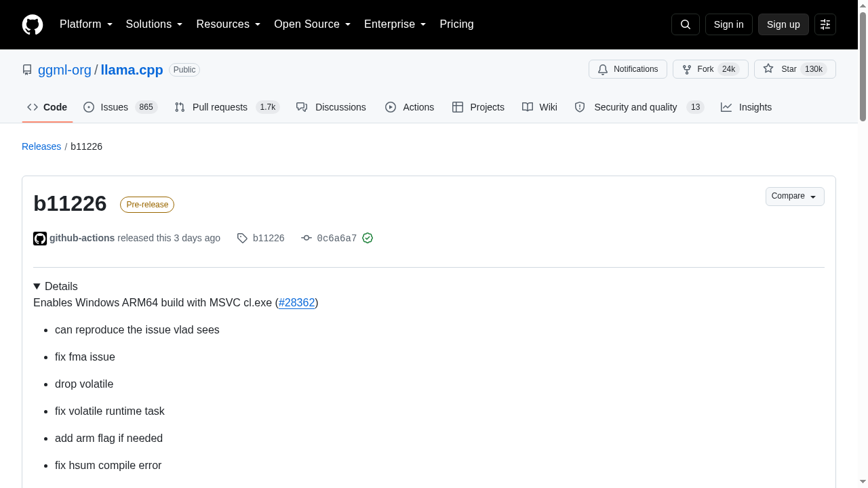
Task: Expand the Solutions menu
Action: coord(155,24)
